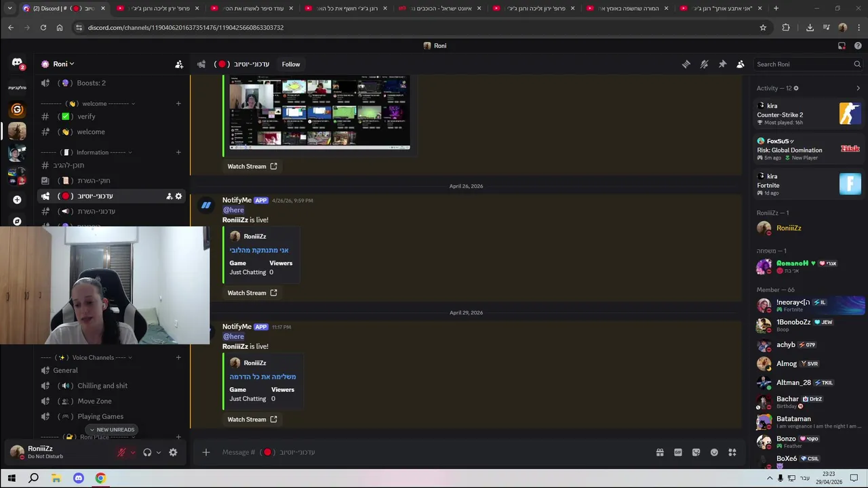Open Fortnite activity game icon
This screenshot has height=488, width=868.
click(850, 184)
